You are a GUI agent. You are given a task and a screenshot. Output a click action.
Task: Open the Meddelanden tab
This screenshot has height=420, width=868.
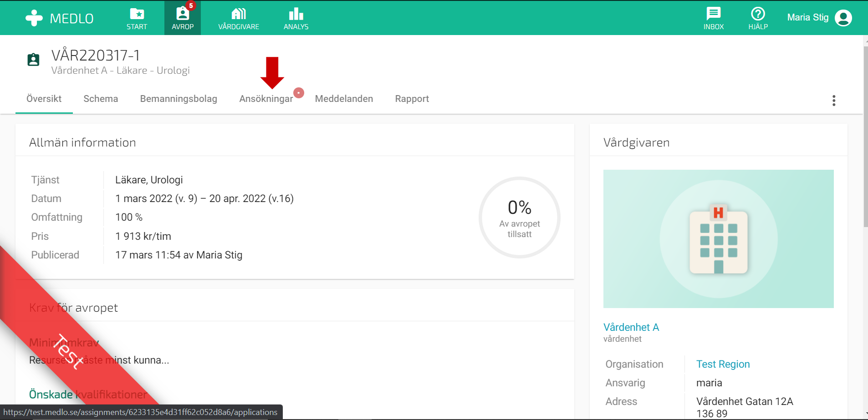[344, 99]
